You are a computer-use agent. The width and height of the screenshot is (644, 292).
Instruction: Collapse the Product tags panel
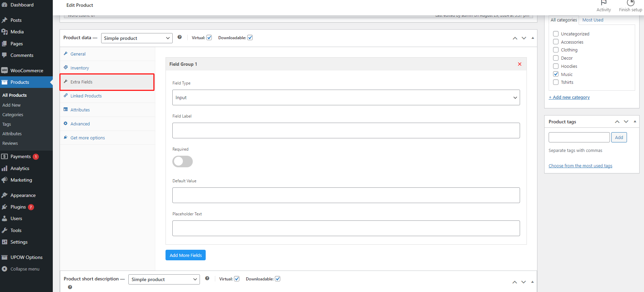click(x=635, y=122)
